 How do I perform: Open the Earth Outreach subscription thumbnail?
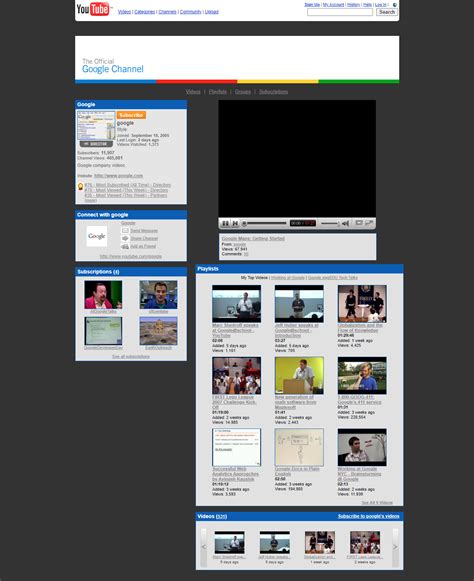coord(158,331)
